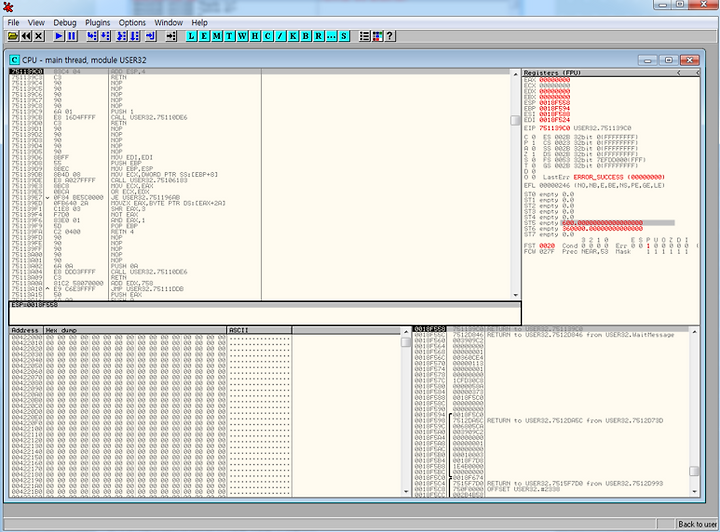Open Memory map with M button

coord(217,36)
